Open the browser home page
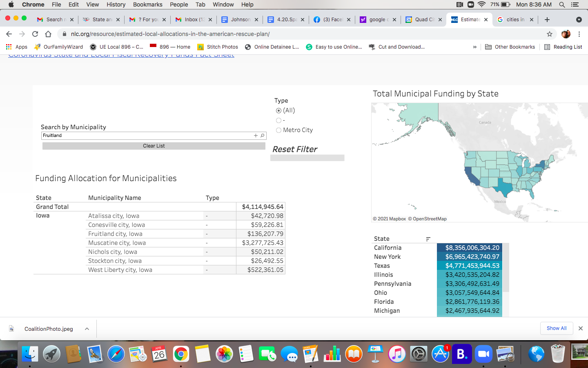This screenshot has width=588, height=368. coord(48,34)
